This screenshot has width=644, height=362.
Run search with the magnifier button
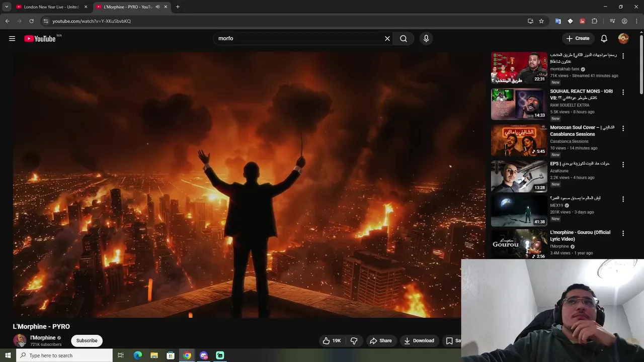pyautogui.click(x=404, y=38)
